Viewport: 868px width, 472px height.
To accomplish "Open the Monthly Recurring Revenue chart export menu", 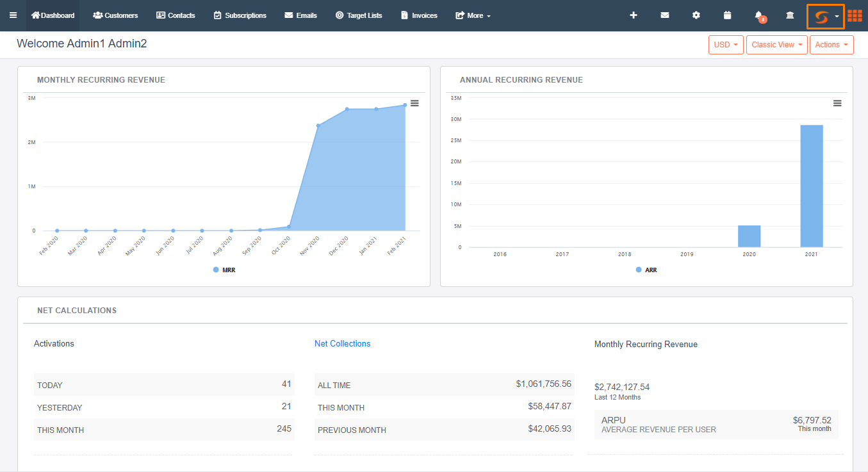I will [414, 102].
